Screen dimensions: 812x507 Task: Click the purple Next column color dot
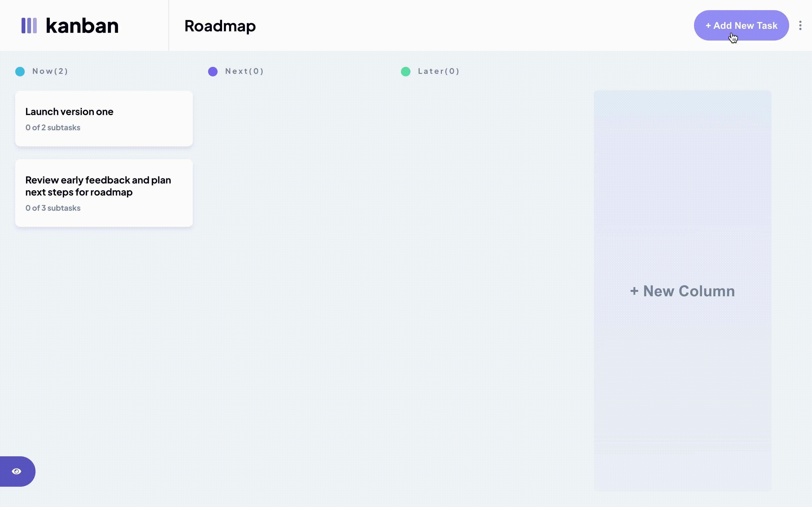(x=213, y=71)
